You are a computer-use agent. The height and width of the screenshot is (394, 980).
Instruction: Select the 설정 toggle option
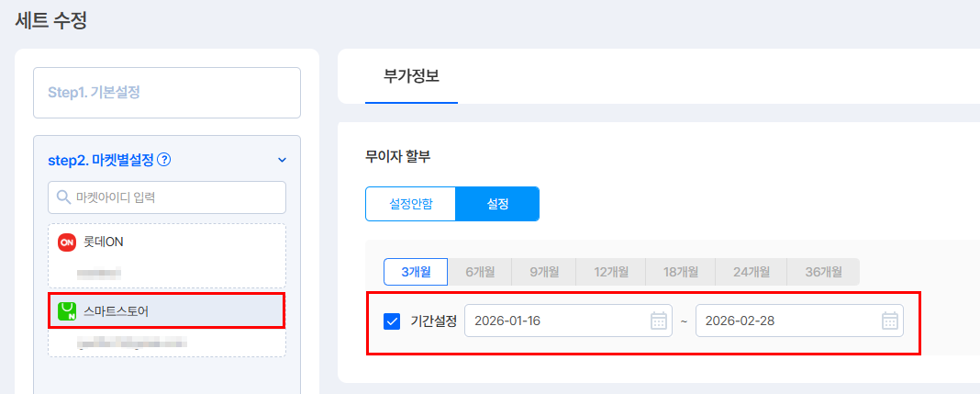[x=497, y=204]
